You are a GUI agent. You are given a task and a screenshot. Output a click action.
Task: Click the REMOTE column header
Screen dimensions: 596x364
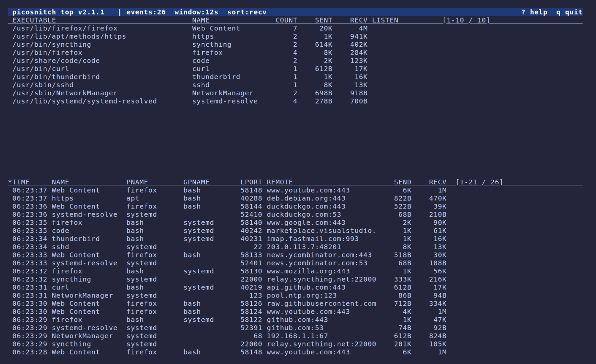click(280, 182)
